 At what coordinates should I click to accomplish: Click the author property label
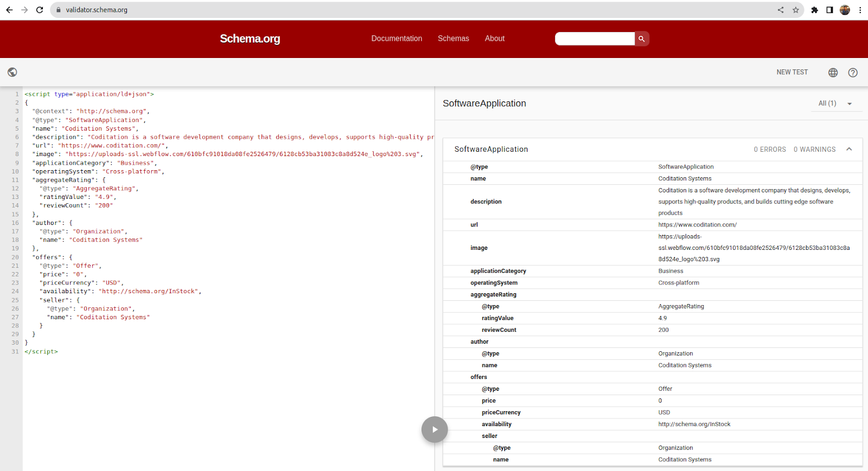pyautogui.click(x=480, y=342)
